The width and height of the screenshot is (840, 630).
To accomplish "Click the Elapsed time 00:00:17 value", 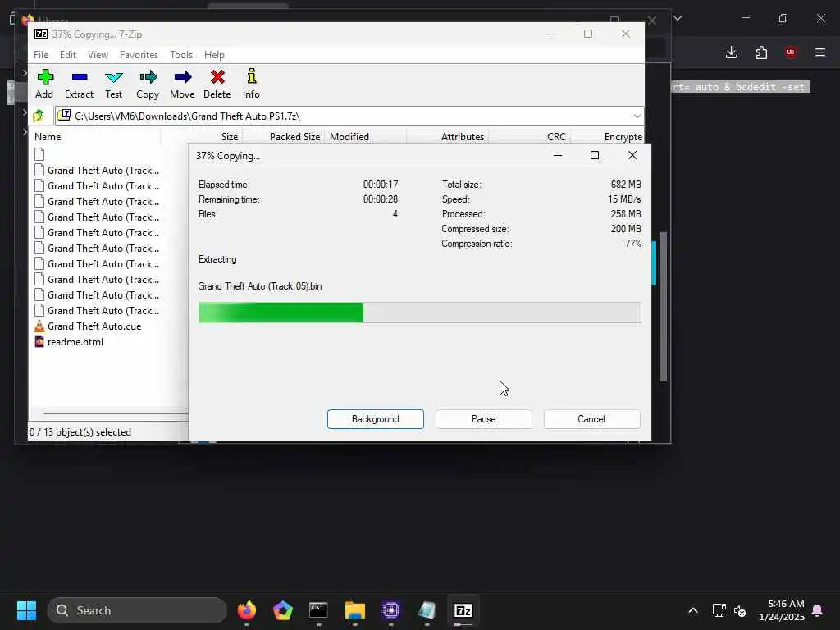I will coord(381,185).
